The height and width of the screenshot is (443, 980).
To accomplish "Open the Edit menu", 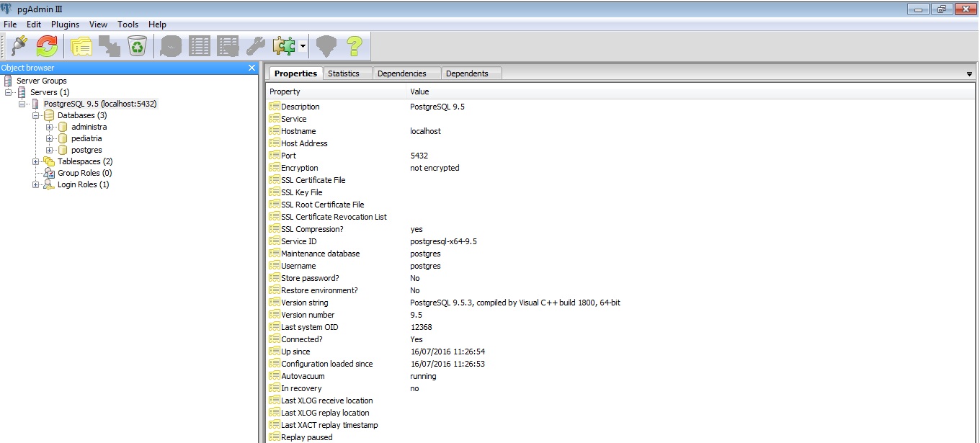I will coord(34,24).
